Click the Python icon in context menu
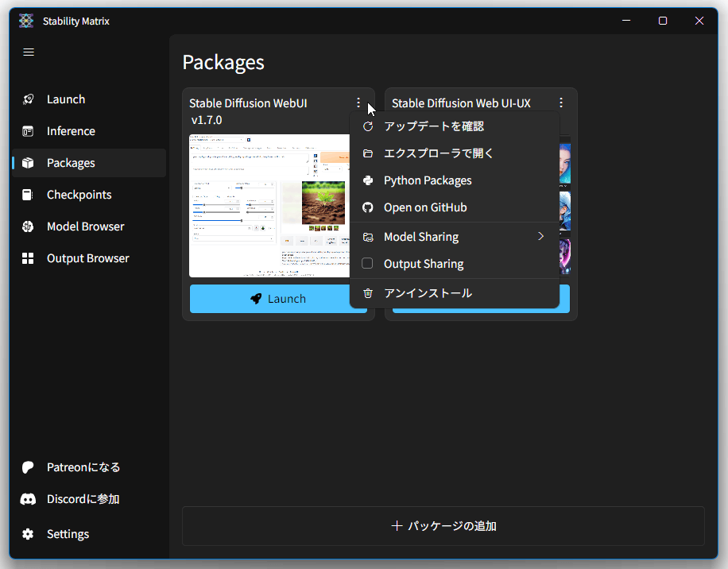Screen dimensions: 728x569 (368, 180)
